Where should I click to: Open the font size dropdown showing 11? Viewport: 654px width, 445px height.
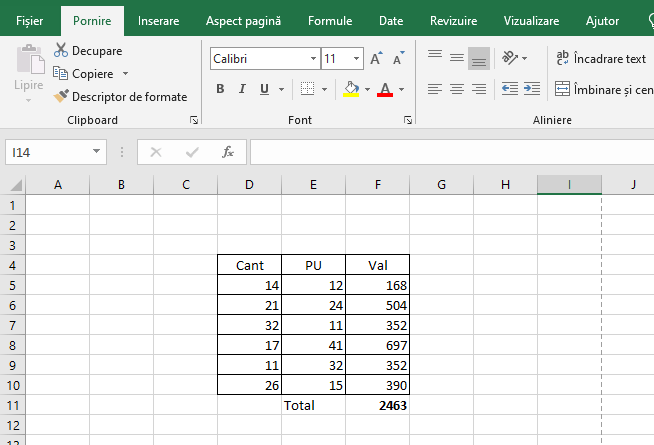(357, 59)
